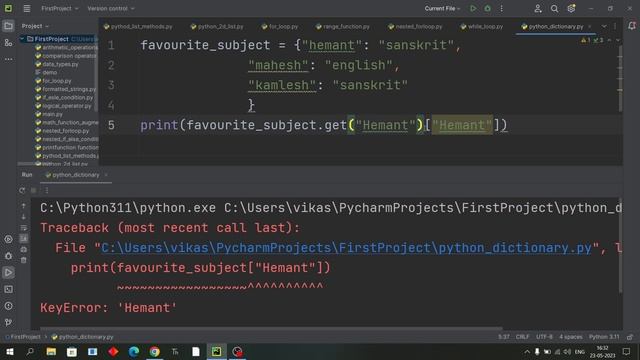
Task: Toggle read-only lock in status bar
Action: click(630, 337)
